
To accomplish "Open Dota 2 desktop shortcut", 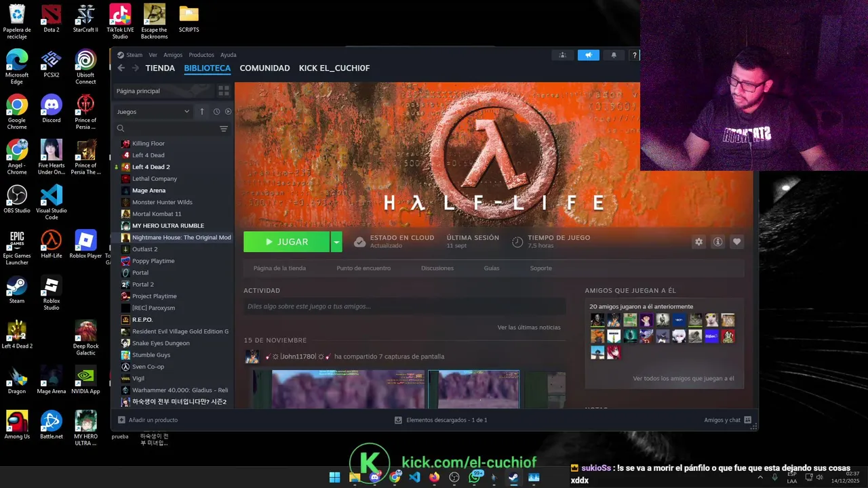I will click(52, 19).
